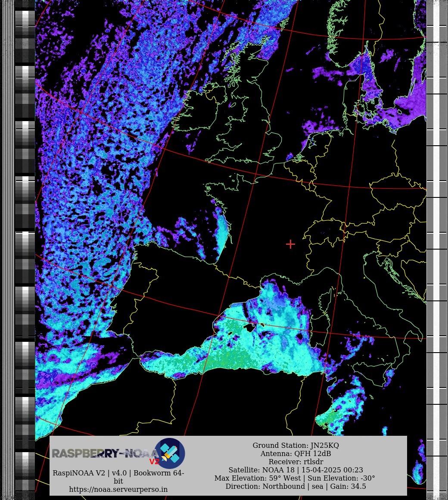The height and width of the screenshot is (500, 448).
Task: Click the 'Ground Station: JN25KQ' text
Action: [x=296, y=445]
